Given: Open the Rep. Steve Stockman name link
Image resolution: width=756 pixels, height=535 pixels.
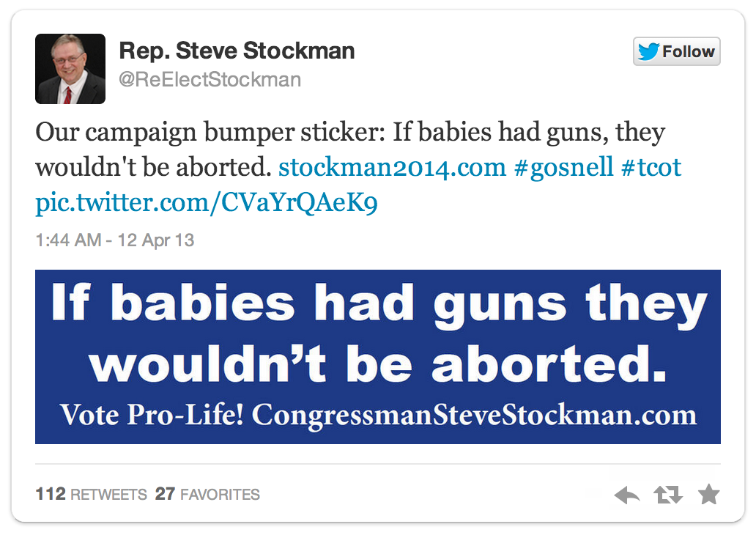Looking at the screenshot, I should pos(237,51).
